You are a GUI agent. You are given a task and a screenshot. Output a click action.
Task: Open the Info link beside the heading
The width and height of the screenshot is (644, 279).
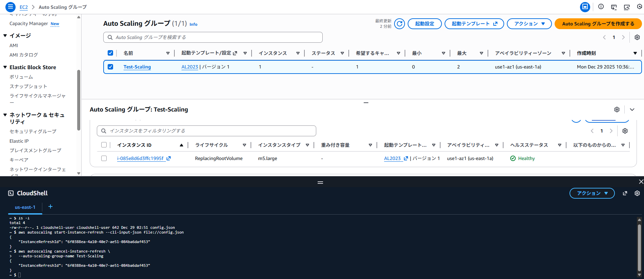[x=193, y=24]
